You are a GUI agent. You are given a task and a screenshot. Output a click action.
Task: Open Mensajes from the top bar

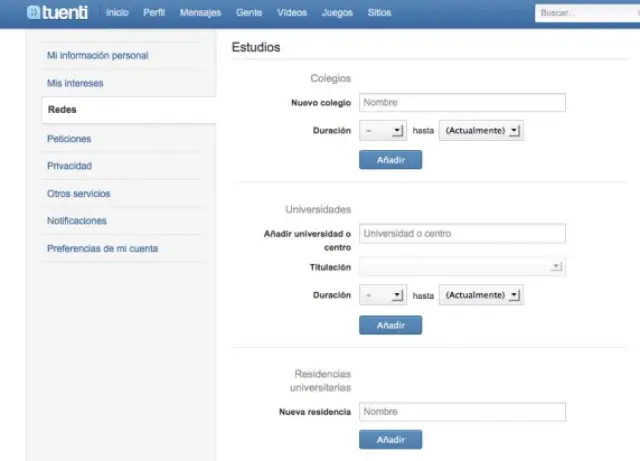(x=200, y=13)
